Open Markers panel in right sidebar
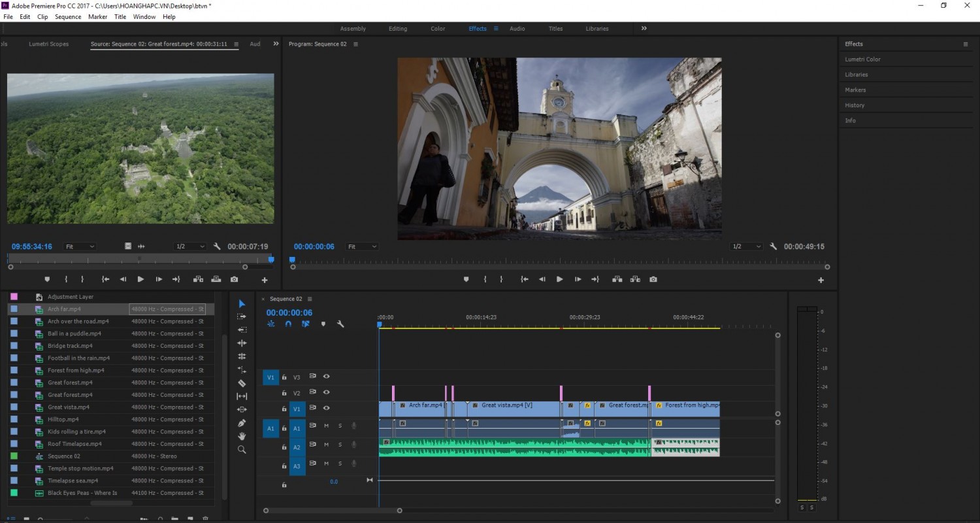Viewport: 980px width, 523px height. (855, 90)
